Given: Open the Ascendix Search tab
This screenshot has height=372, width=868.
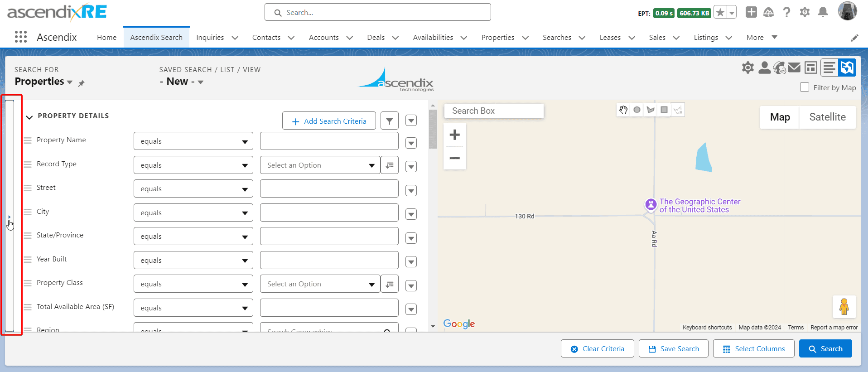Looking at the screenshot, I should point(156,38).
